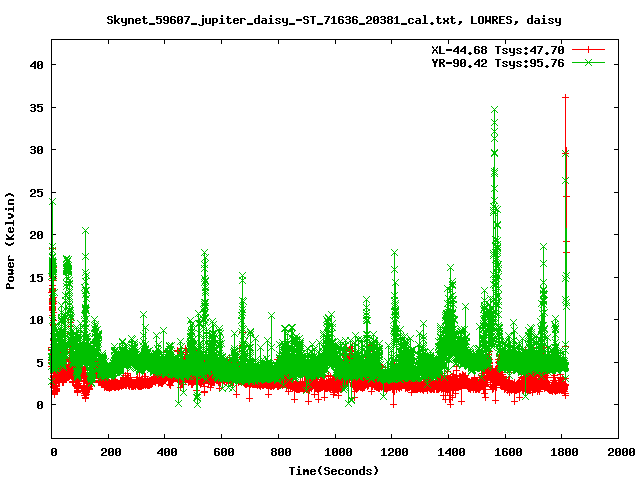This screenshot has height=480, width=640.
Task: Click the x-axis tick label 2000
Action: pyautogui.click(x=621, y=452)
